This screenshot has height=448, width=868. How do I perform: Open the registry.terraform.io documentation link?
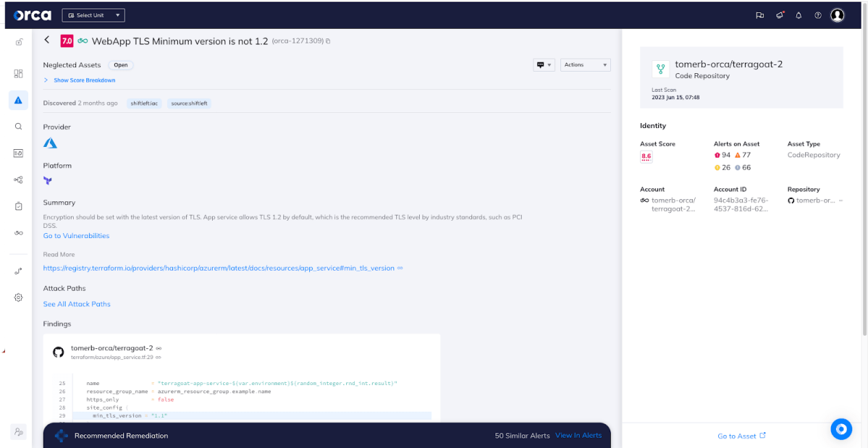[219, 269]
